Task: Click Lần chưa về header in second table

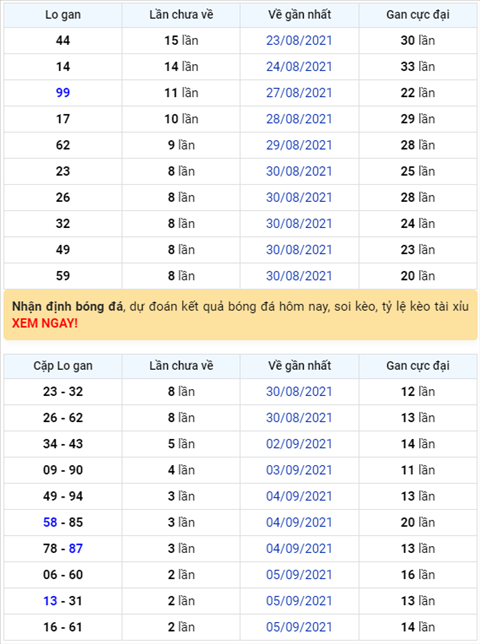Action: click(x=181, y=366)
